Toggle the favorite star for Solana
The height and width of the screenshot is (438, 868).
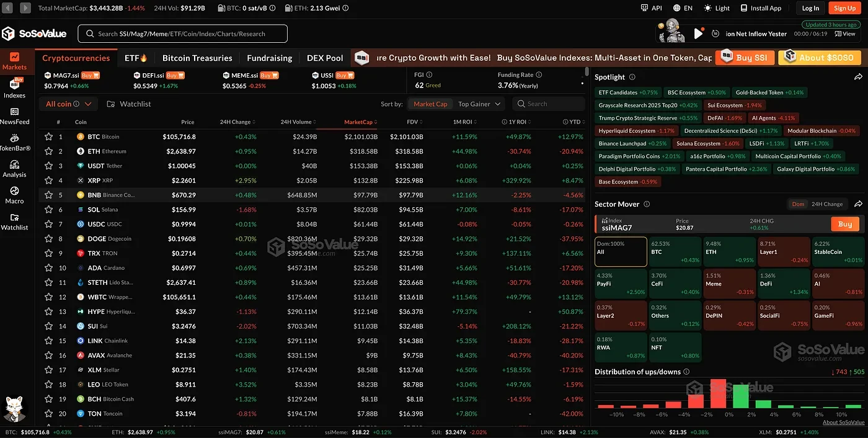coord(48,210)
